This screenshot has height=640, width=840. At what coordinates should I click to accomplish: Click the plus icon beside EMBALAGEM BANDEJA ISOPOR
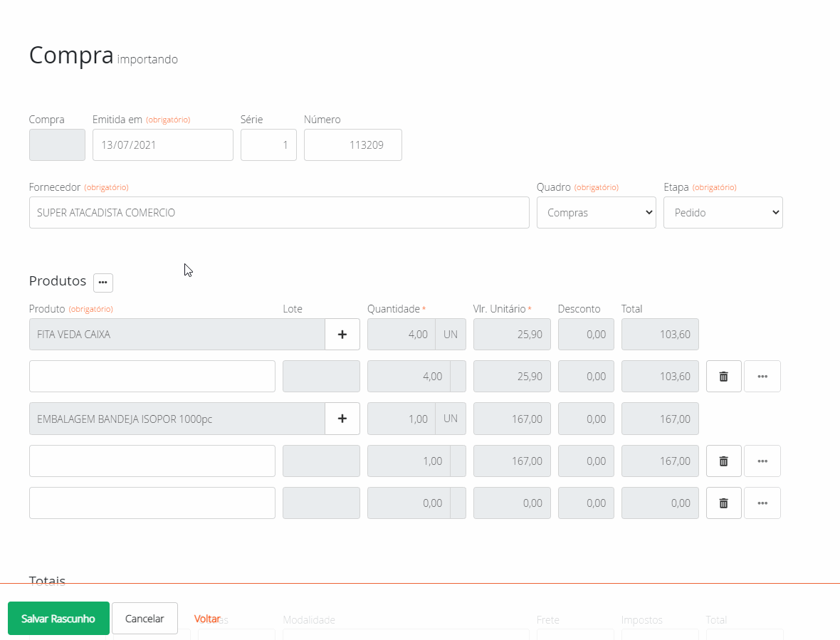pyautogui.click(x=342, y=419)
